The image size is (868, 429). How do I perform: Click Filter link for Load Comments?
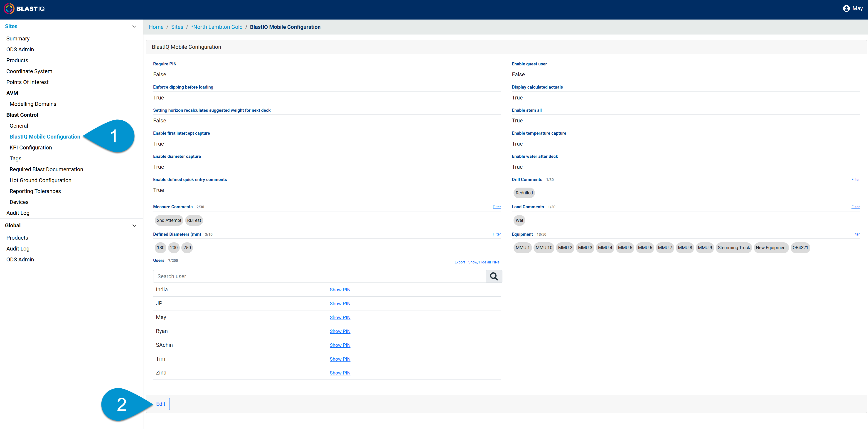point(855,207)
